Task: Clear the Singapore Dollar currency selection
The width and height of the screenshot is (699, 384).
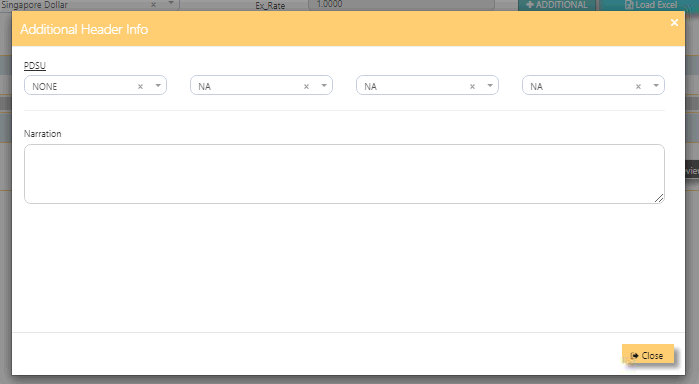Action: coord(153,4)
